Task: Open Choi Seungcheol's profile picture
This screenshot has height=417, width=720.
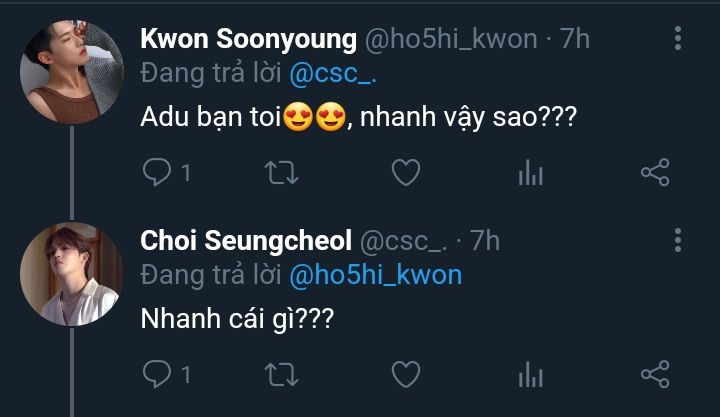Action: coord(71,272)
